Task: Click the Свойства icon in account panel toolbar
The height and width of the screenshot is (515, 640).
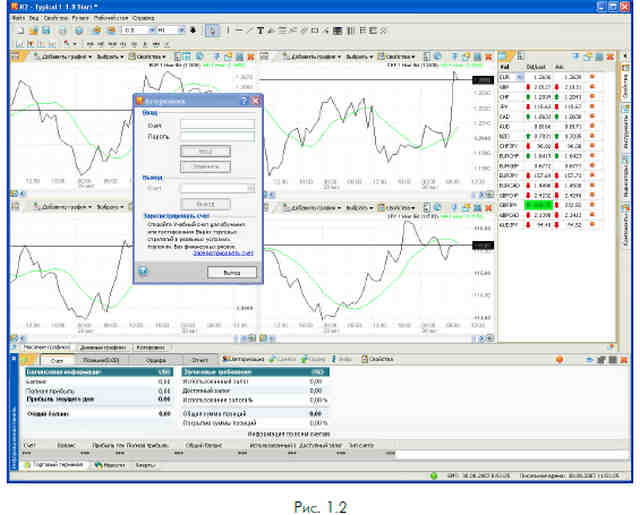Action: tap(378, 359)
